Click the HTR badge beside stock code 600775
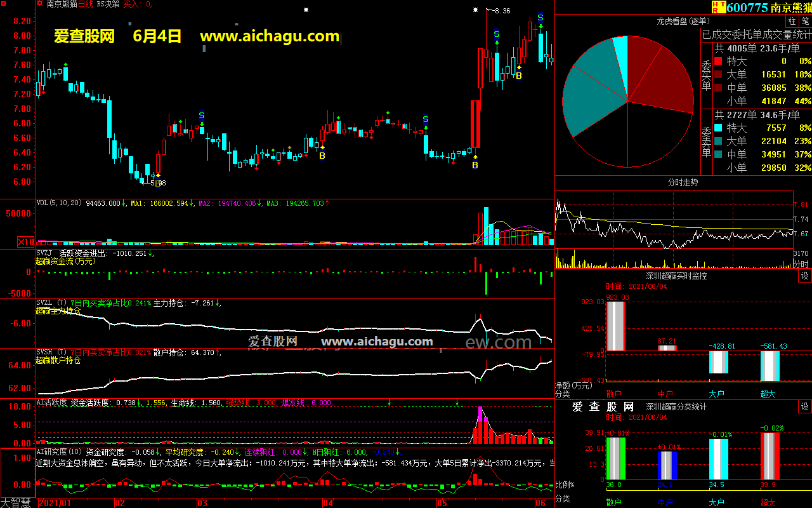Screen dimensions: 812x508 point(718,7)
